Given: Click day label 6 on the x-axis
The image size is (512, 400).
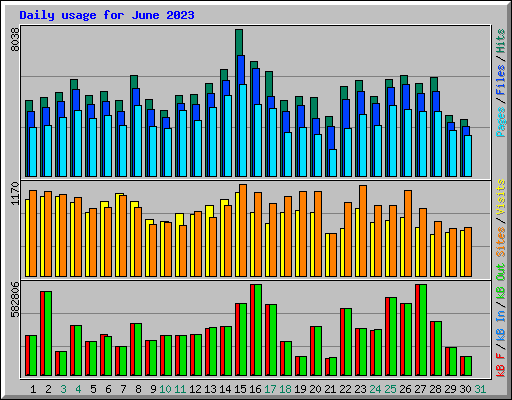Looking at the screenshot, I should coord(108,389).
